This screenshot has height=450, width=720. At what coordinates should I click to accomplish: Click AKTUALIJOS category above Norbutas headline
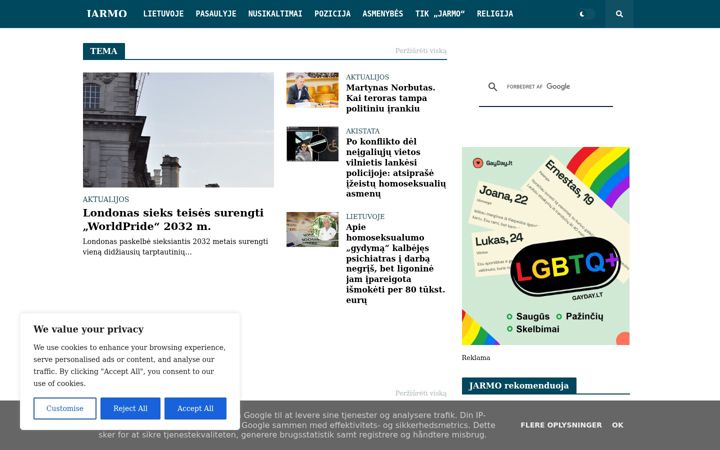(367, 77)
